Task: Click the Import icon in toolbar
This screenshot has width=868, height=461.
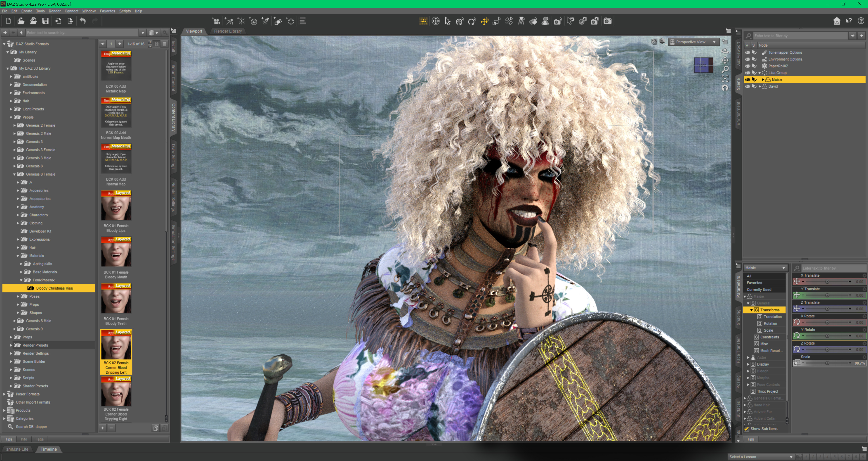Action: pyautogui.click(x=58, y=21)
